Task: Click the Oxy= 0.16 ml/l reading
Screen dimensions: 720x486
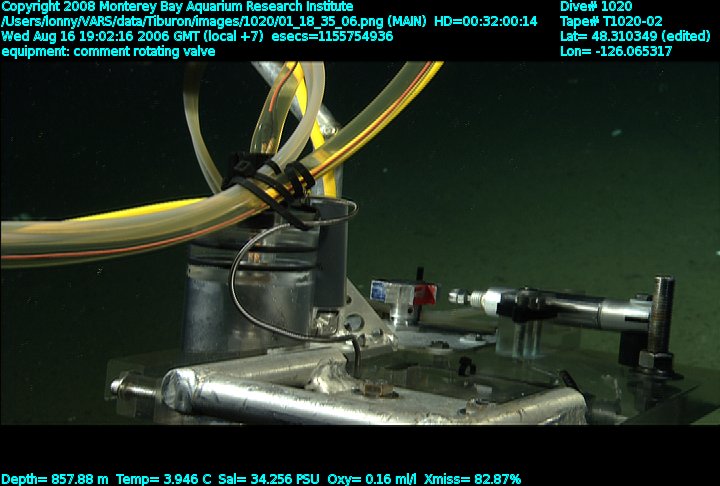Action: pyautogui.click(x=372, y=480)
